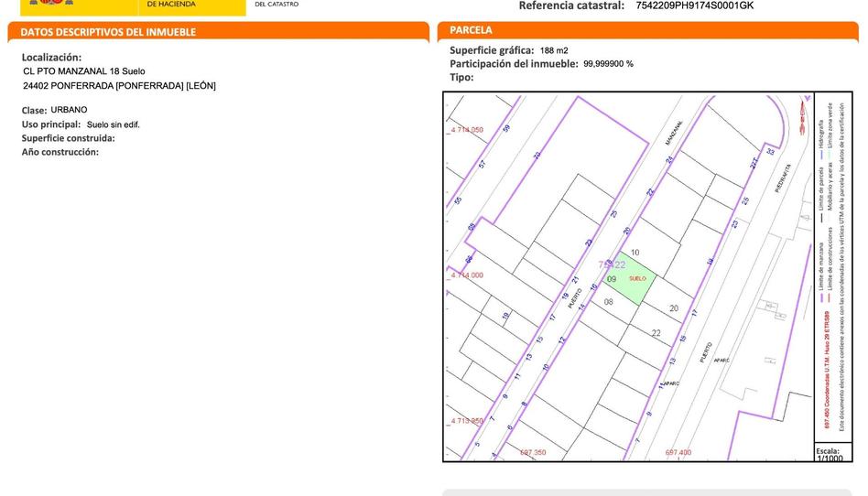The height and width of the screenshot is (496, 868).
Task: Select the 'PARCELA' section header
Action: pyautogui.click(x=471, y=30)
